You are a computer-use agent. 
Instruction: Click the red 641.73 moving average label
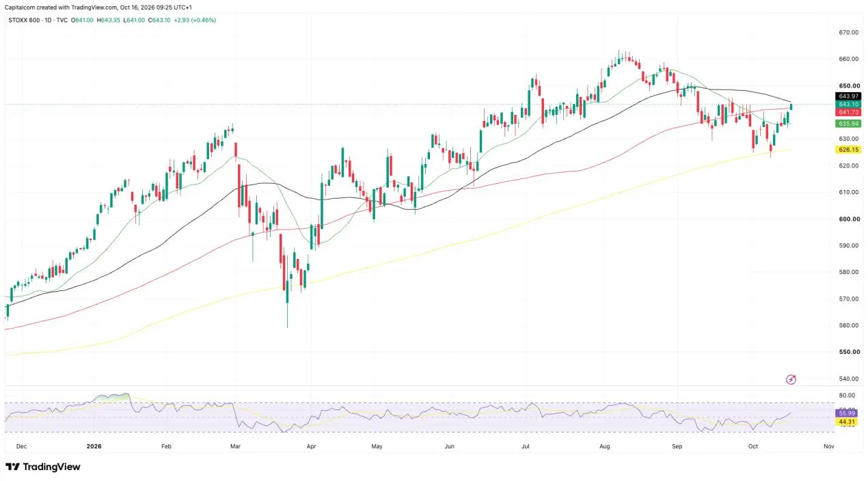847,112
